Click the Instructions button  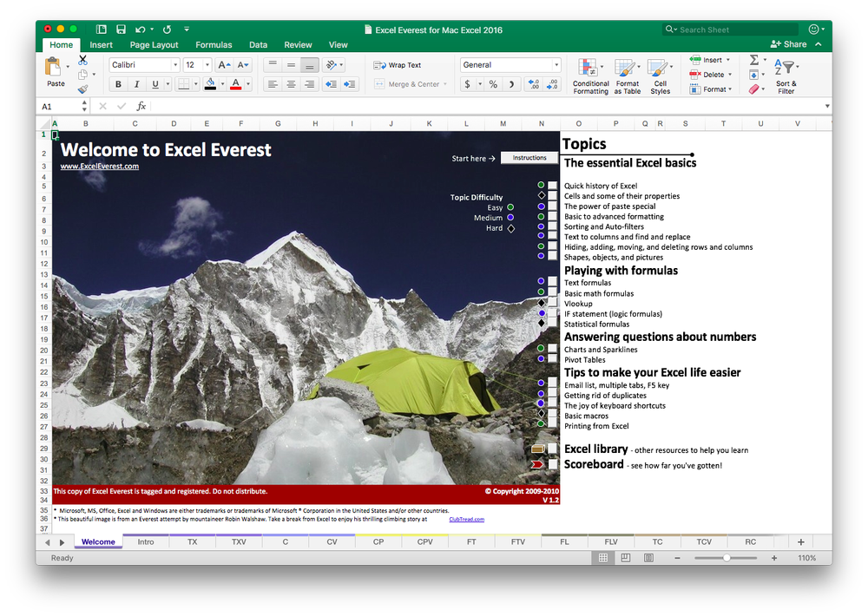point(528,158)
